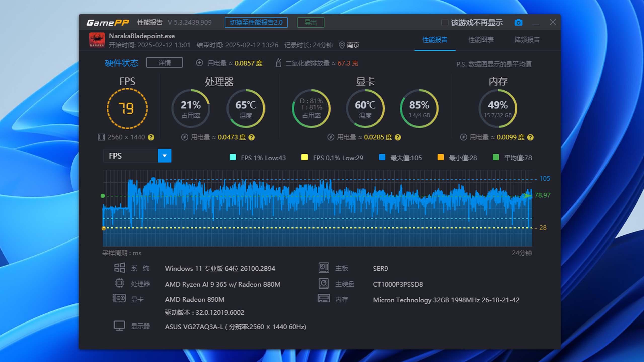
Task: Click the total power usage lightning icon
Action: (199, 63)
